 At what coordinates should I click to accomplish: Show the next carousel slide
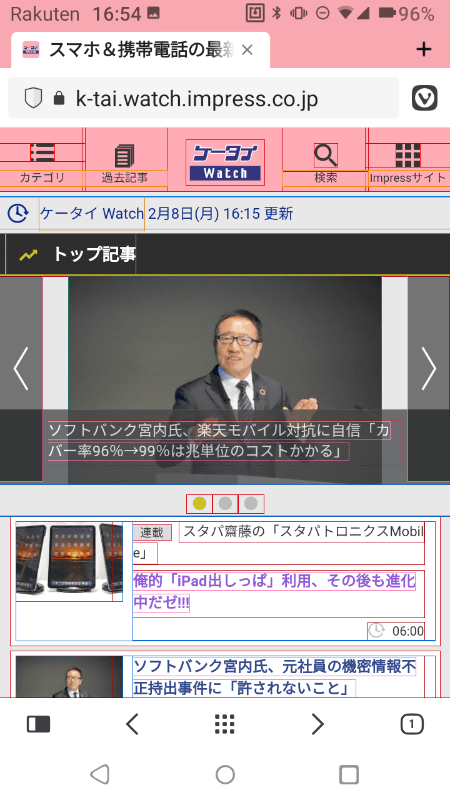point(429,368)
